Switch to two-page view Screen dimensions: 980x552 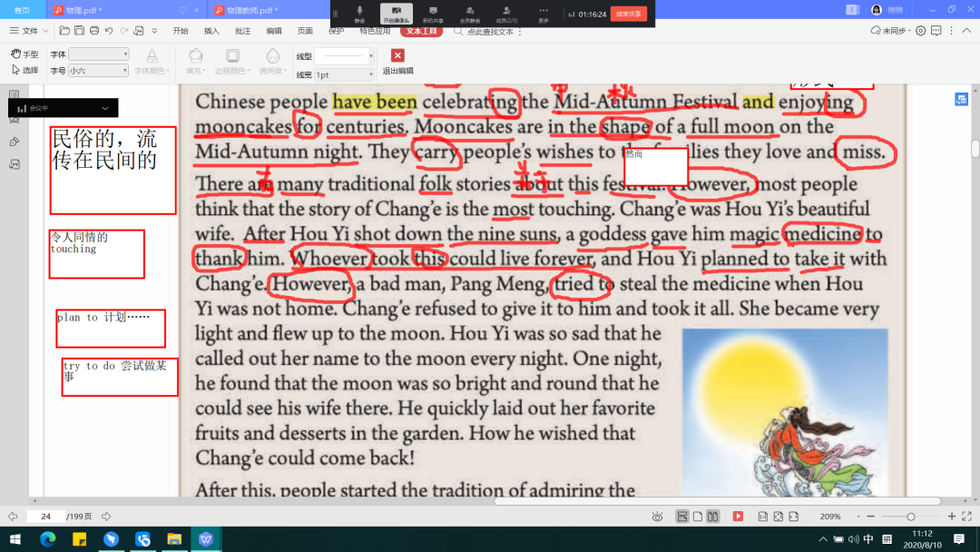pyautogui.click(x=712, y=517)
